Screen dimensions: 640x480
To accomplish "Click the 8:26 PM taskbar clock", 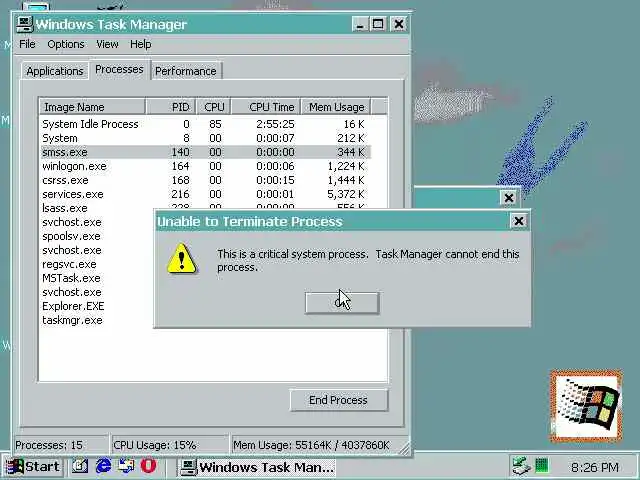I will pos(595,467).
